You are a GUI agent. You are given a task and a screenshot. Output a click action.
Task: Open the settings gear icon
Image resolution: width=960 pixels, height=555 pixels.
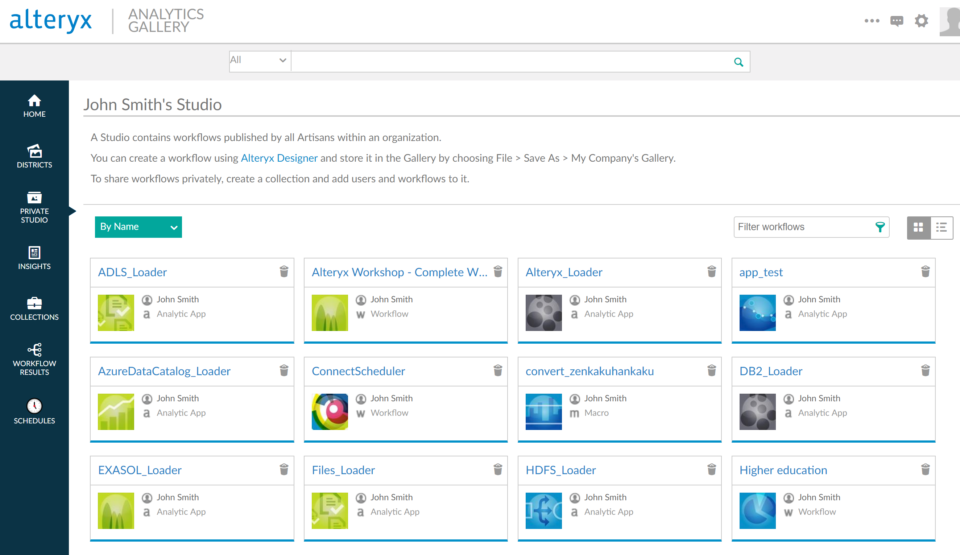921,21
